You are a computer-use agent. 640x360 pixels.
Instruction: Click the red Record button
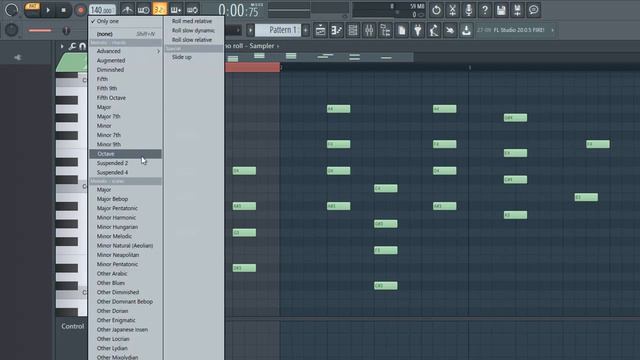click(80, 10)
